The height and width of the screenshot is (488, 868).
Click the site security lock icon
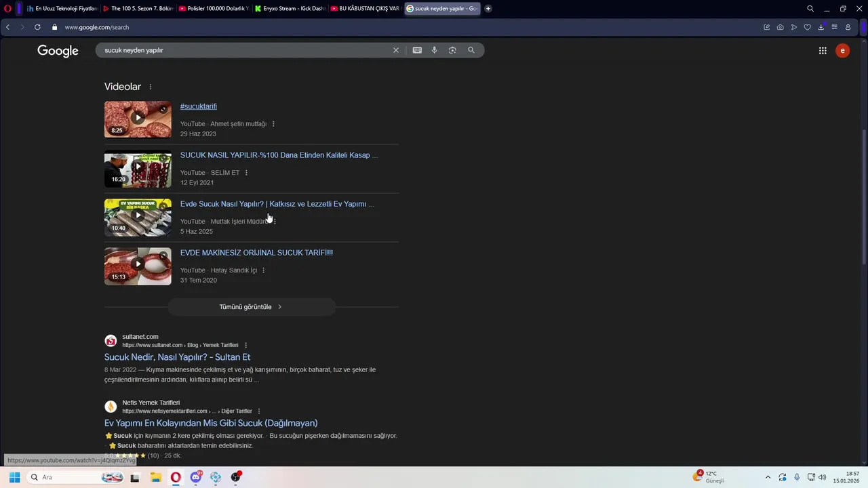pos(55,27)
